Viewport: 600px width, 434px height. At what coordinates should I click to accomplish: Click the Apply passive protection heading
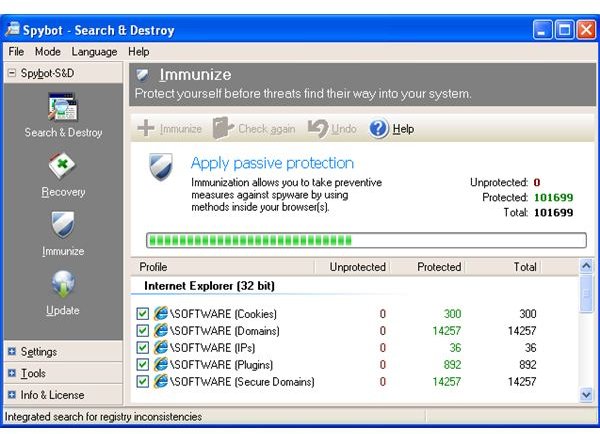[x=272, y=163]
